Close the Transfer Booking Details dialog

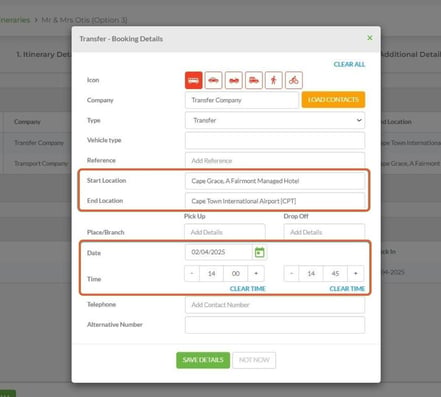[x=370, y=38]
